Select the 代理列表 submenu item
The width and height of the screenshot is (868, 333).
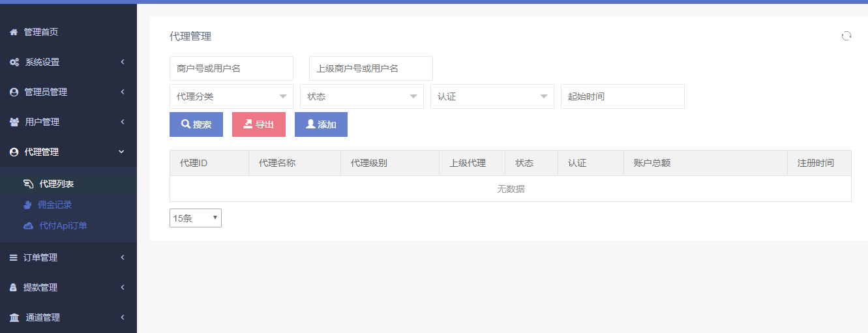pyautogui.click(x=56, y=184)
